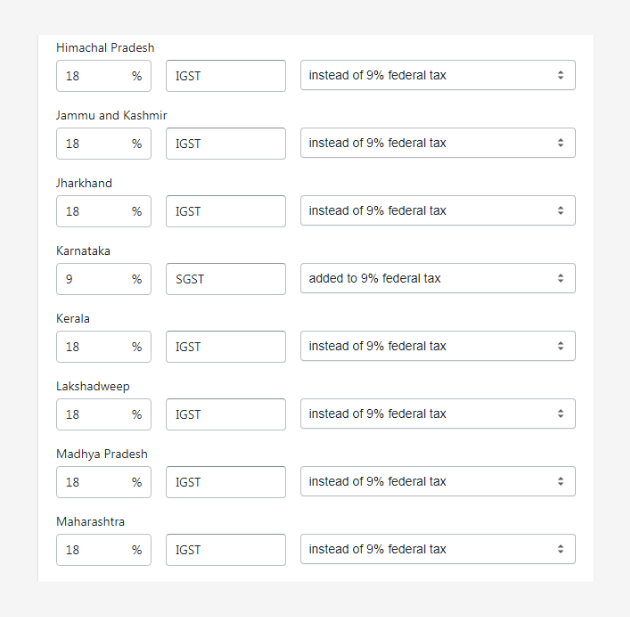The width and height of the screenshot is (630, 617).
Task: Edit Madhya Pradesh IGST name field
Action: 226,482
